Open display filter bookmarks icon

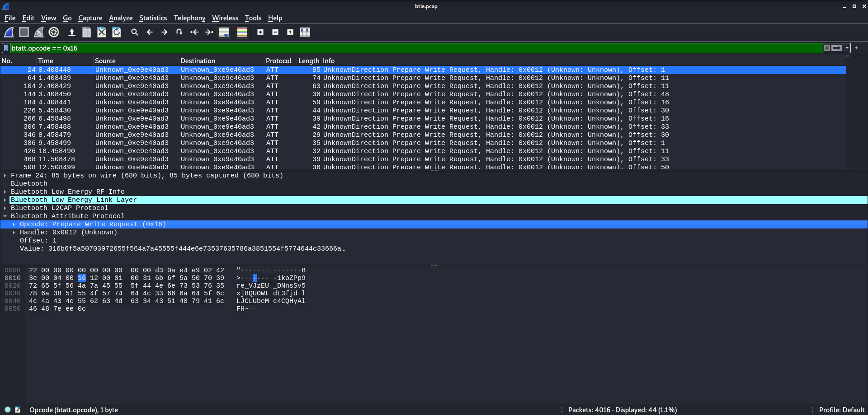(6, 48)
